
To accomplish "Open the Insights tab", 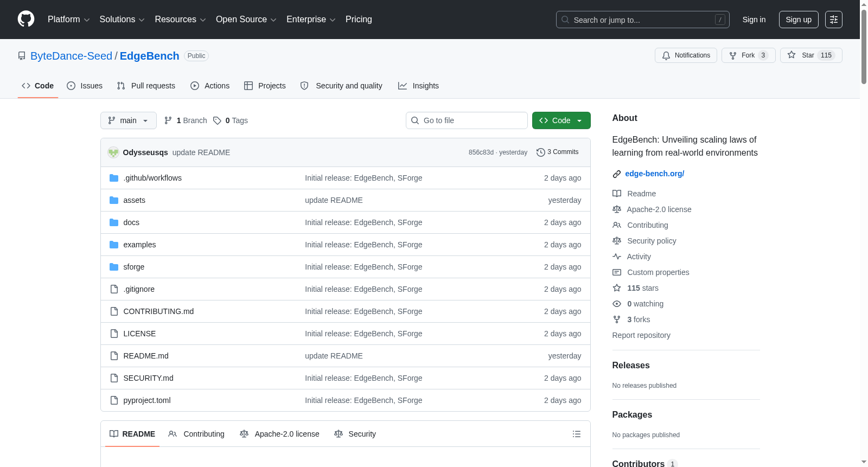I will point(418,86).
